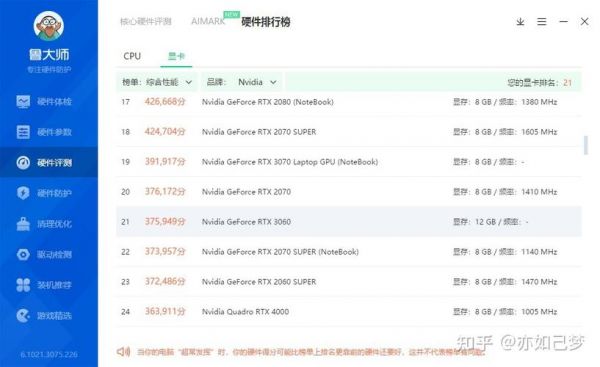Open the hamburger menu icon
Screen dimensions: 600x367
click(x=541, y=22)
